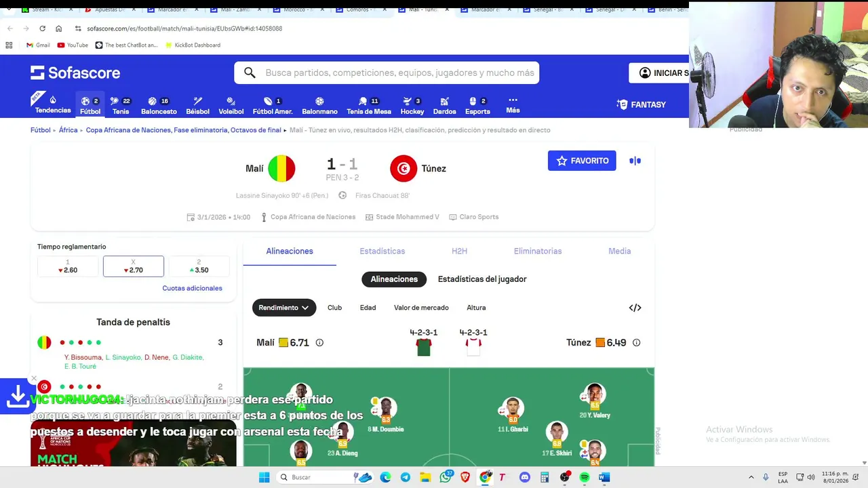Switch to the Alineaciones pill toggle
Viewport: 868px width, 488px height.
394,279
